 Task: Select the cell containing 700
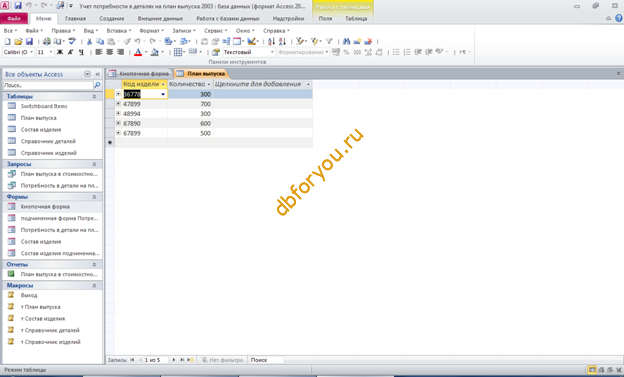[x=190, y=104]
